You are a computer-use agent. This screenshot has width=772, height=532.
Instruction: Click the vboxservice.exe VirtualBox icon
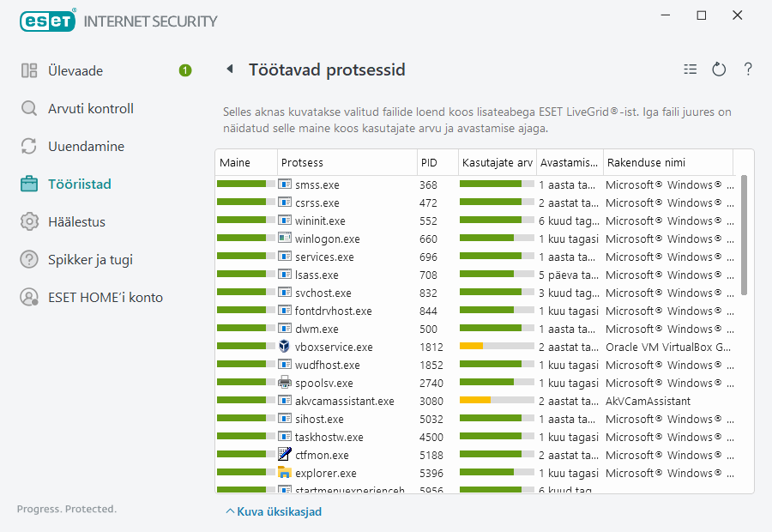coord(285,347)
